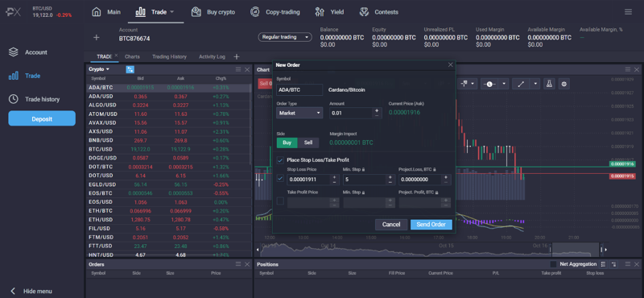Open the Contests section

tap(378, 12)
